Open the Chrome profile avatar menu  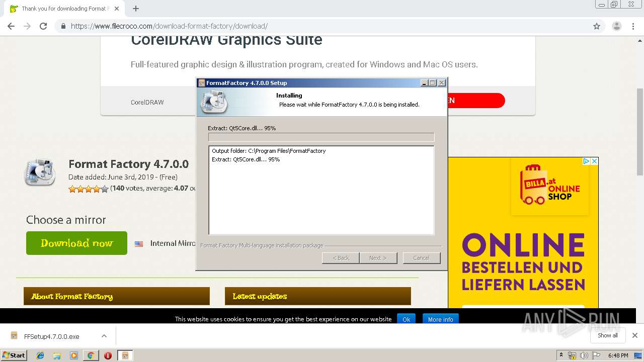tap(616, 26)
